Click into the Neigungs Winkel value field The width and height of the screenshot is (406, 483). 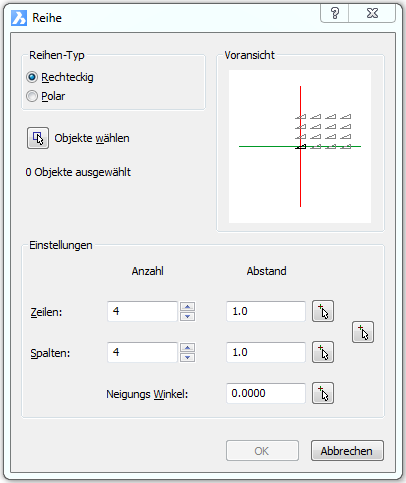coord(266,393)
